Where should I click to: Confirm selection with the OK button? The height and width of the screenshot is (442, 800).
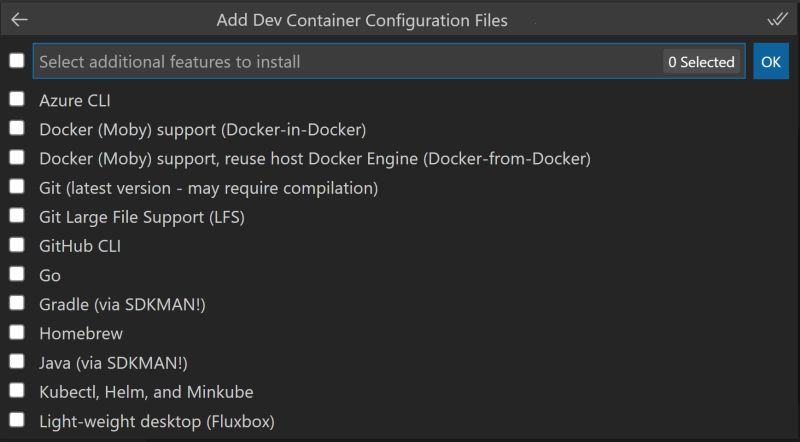pyautogui.click(x=771, y=62)
